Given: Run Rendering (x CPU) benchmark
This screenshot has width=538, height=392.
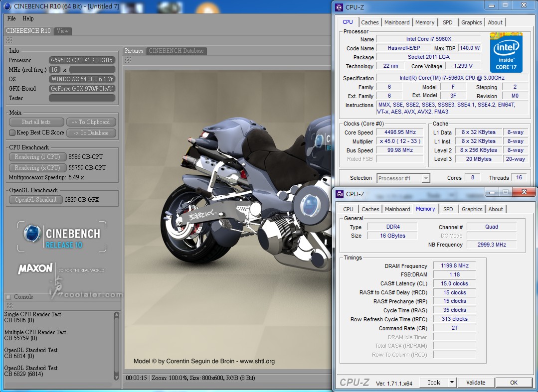Looking at the screenshot, I should click(x=37, y=168).
